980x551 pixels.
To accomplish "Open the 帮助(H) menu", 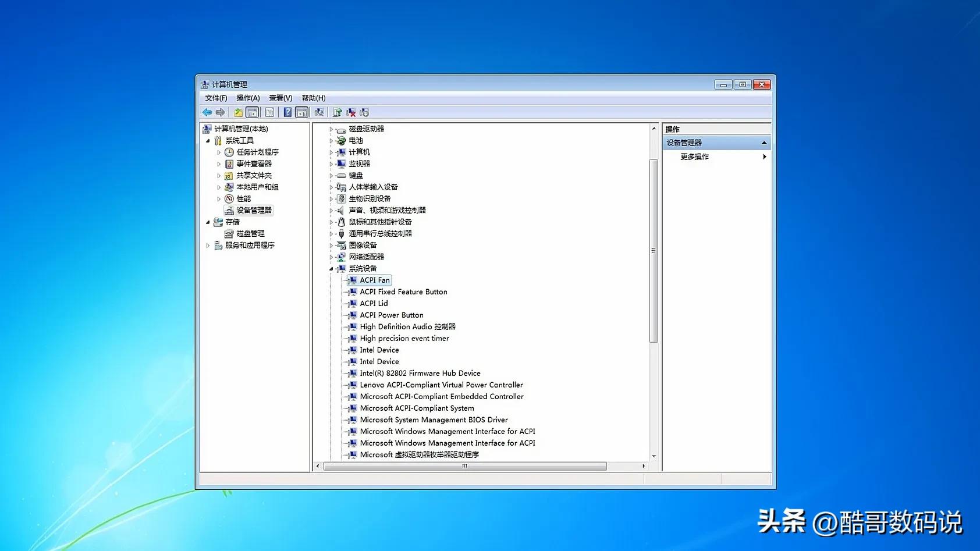I will pos(314,98).
